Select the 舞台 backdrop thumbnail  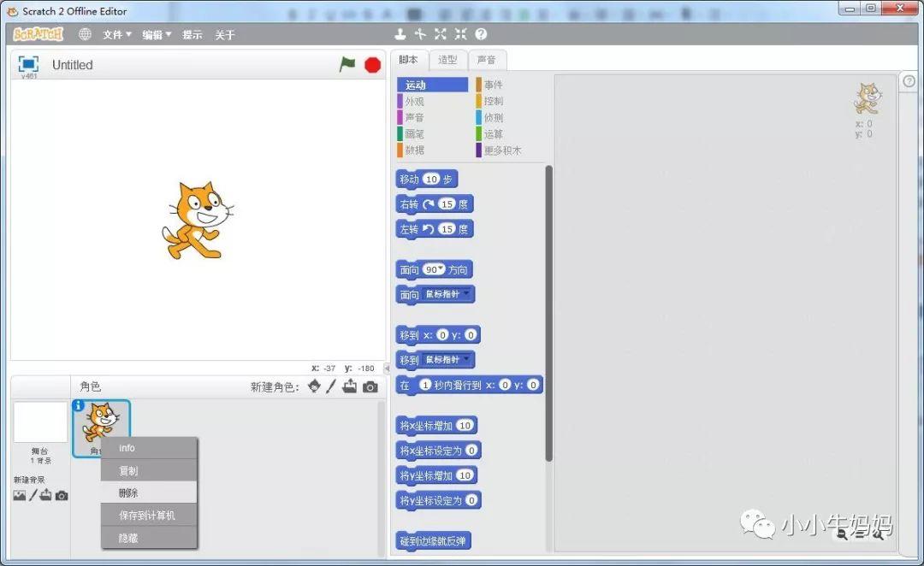(41, 422)
